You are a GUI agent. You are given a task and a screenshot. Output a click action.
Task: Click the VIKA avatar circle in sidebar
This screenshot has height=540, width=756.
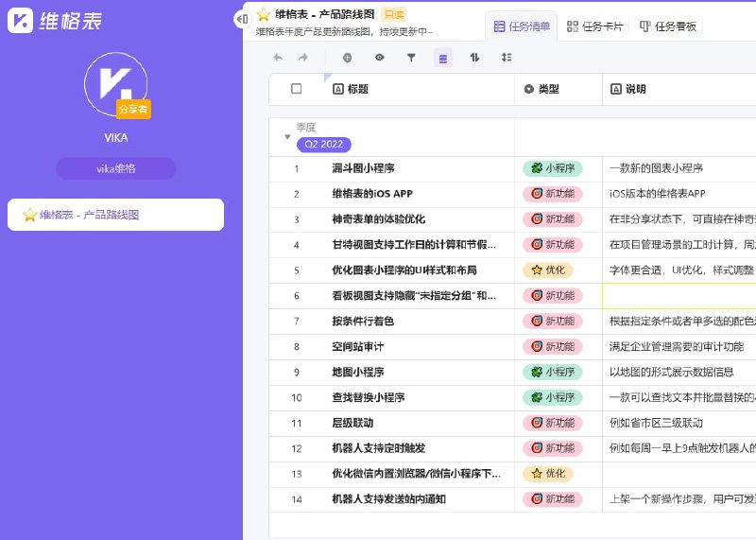[115, 84]
